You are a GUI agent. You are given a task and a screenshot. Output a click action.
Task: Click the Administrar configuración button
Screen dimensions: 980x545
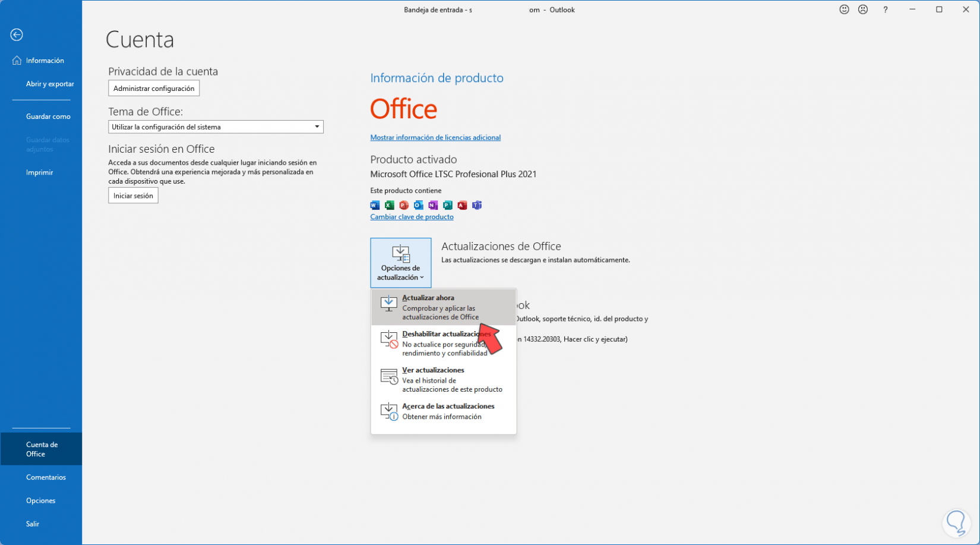[154, 89]
